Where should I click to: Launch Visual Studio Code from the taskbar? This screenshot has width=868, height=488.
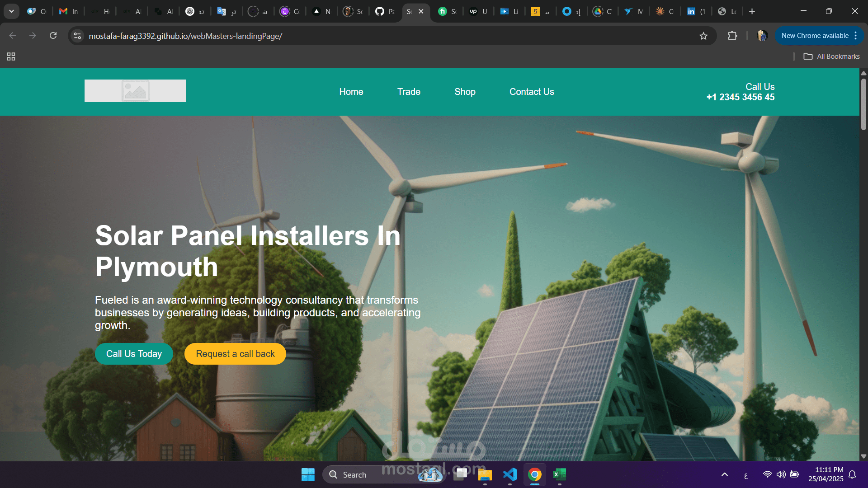coord(510,474)
